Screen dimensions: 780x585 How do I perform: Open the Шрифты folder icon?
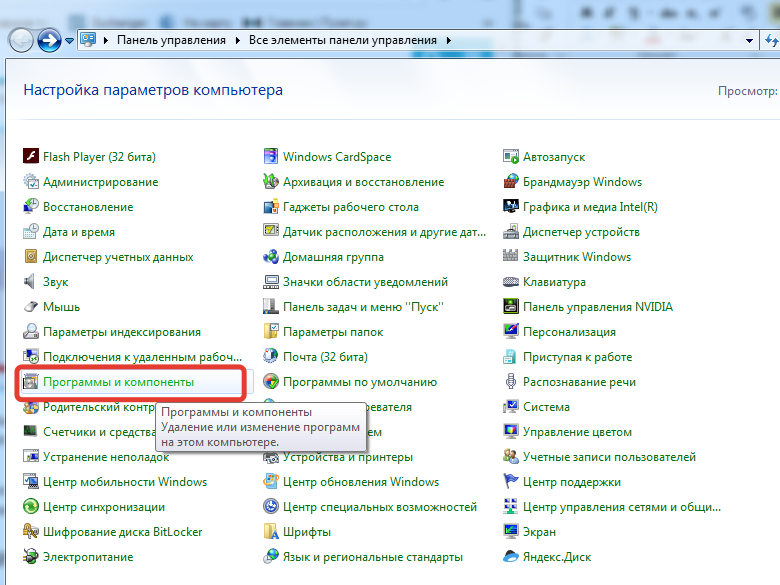(271, 531)
